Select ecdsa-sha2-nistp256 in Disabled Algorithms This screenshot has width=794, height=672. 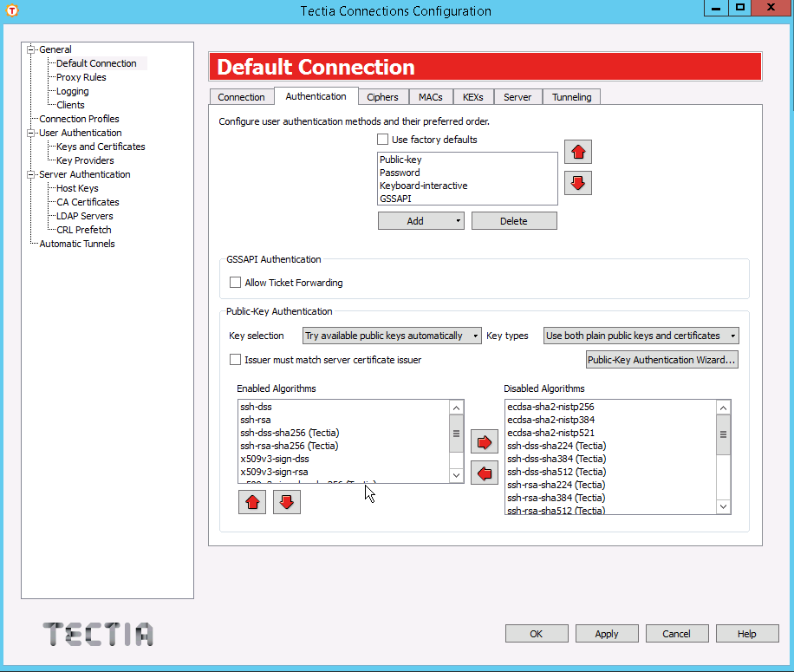(x=611, y=407)
